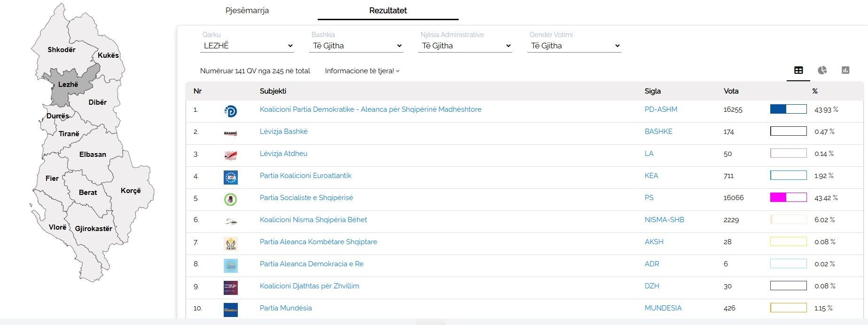The width and height of the screenshot is (868, 325).
Task: Open Koalicioni Nisma Shqipëria Bëhet link
Action: pos(313,220)
